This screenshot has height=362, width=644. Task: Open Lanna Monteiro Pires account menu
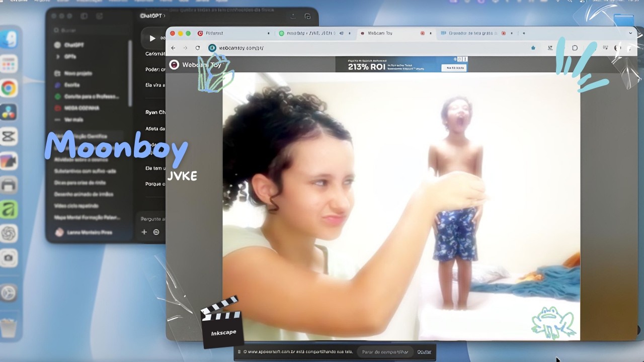(x=85, y=232)
